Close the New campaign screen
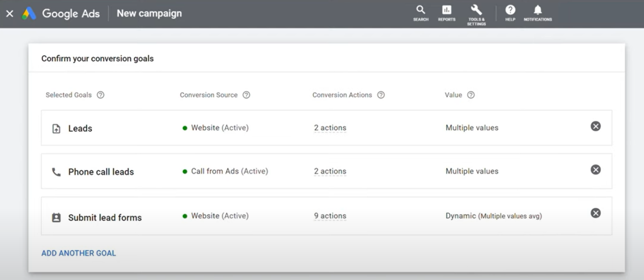 (10, 14)
